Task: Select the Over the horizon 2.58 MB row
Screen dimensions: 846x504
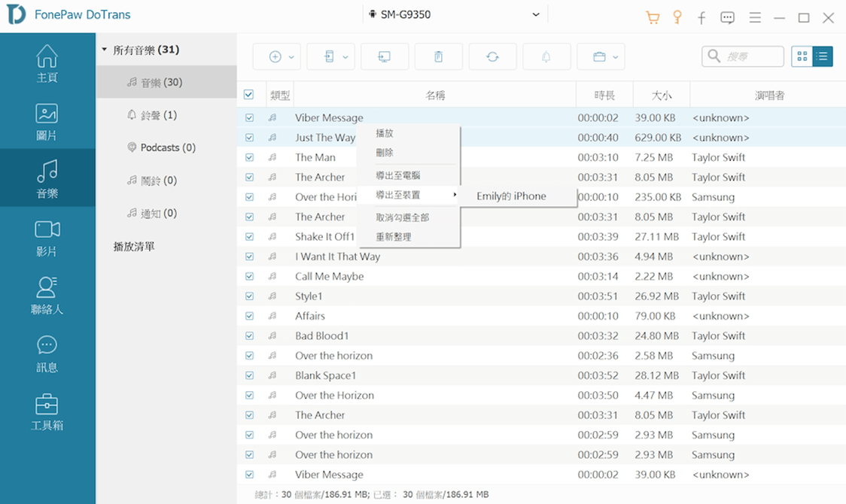Action: 541,356
